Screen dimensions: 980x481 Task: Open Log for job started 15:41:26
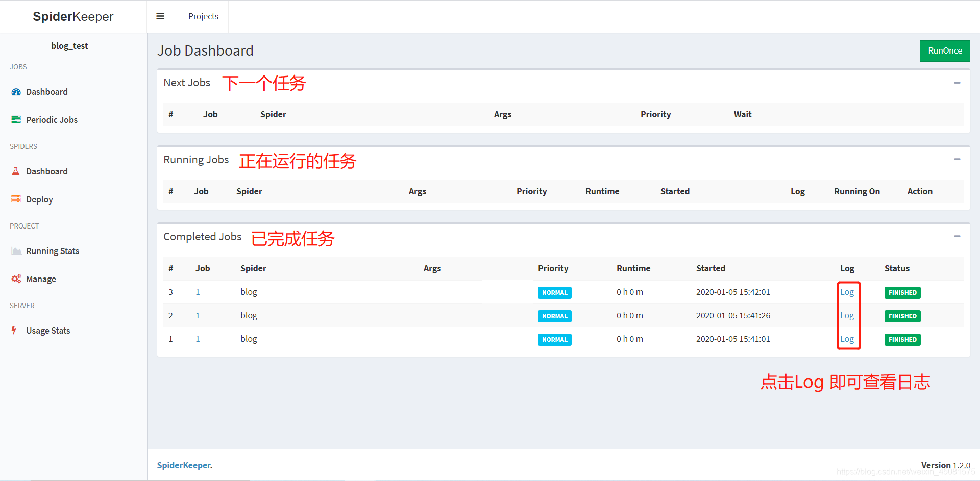click(x=847, y=316)
